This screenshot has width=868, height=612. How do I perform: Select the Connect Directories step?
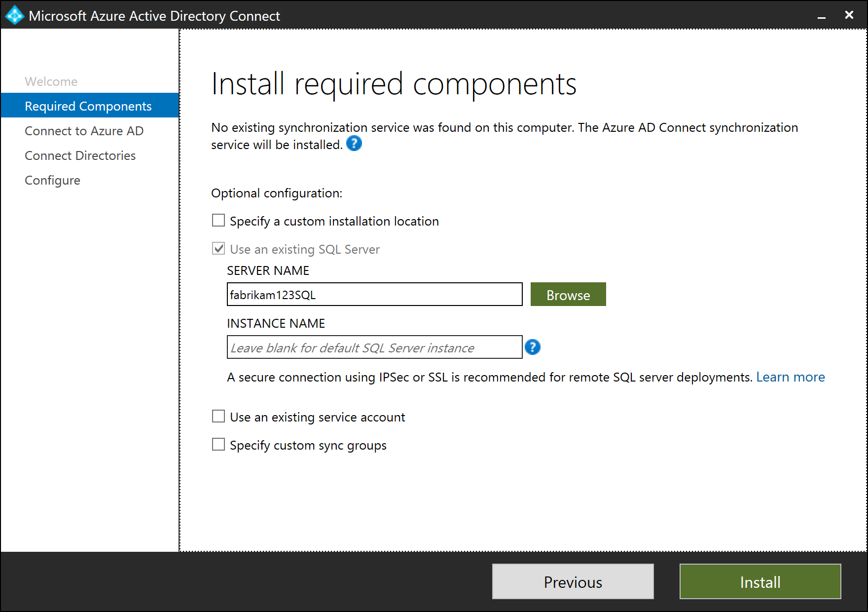pyautogui.click(x=80, y=155)
